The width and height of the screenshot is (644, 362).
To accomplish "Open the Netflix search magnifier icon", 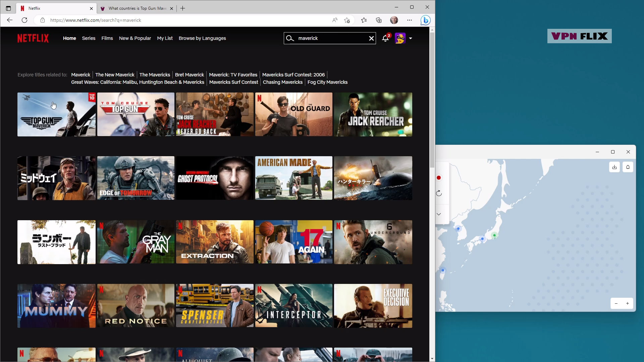I will coord(290,38).
